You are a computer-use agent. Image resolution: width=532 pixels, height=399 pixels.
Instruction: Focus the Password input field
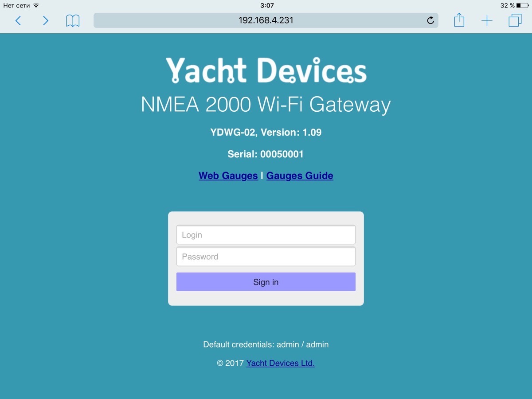[266, 257]
